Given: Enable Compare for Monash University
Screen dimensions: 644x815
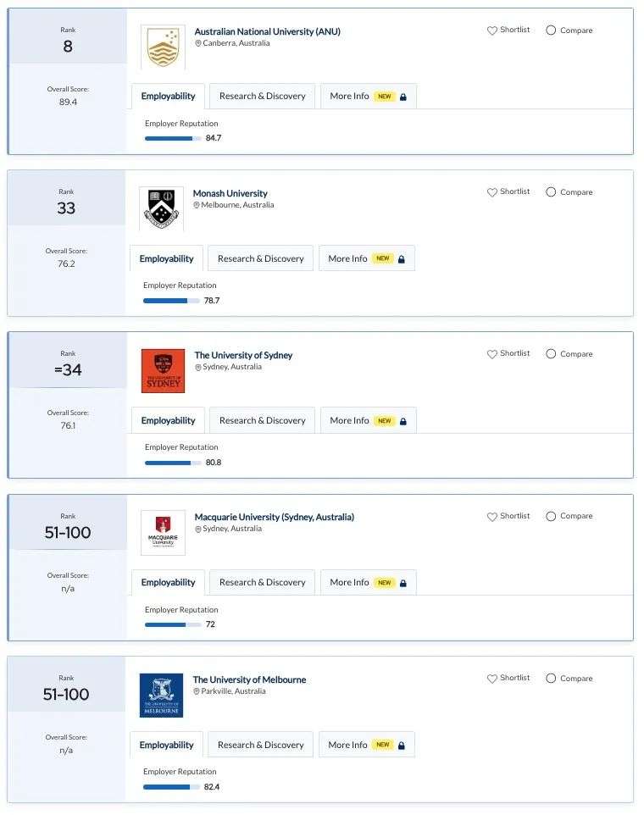Looking at the screenshot, I should [551, 191].
